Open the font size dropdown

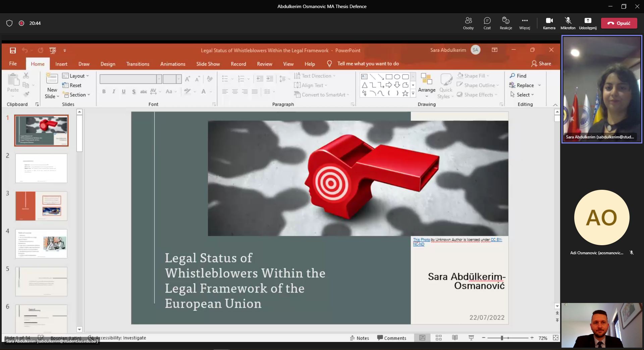178,79
